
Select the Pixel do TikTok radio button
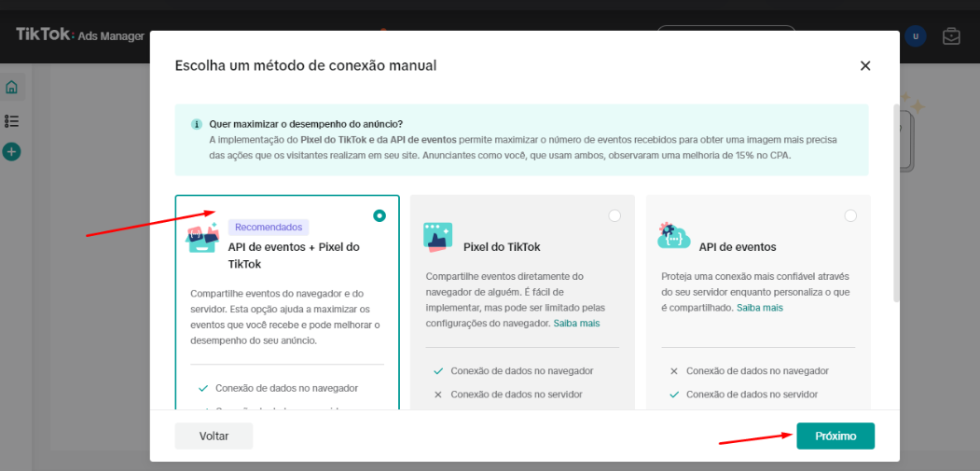tap(615, 215)
